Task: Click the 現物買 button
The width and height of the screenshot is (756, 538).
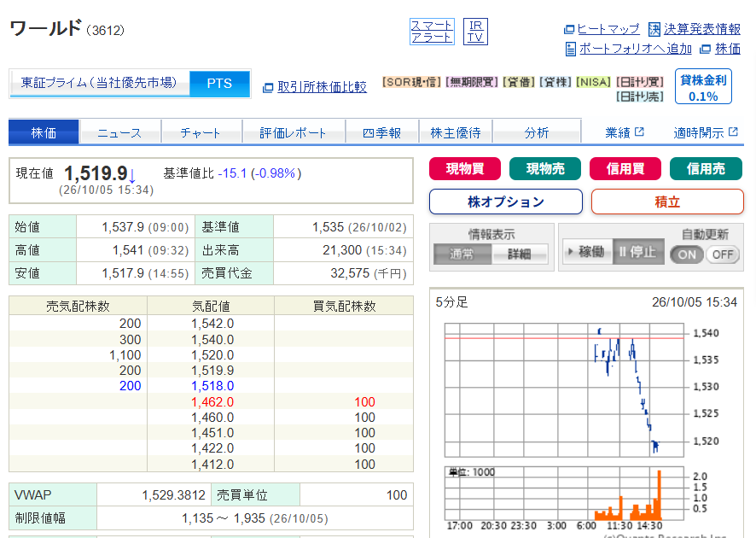Action: [x=465, y=169]
